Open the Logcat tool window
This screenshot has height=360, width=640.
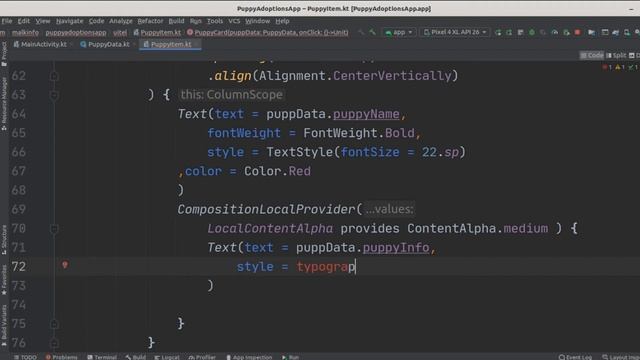coord(167,357)
